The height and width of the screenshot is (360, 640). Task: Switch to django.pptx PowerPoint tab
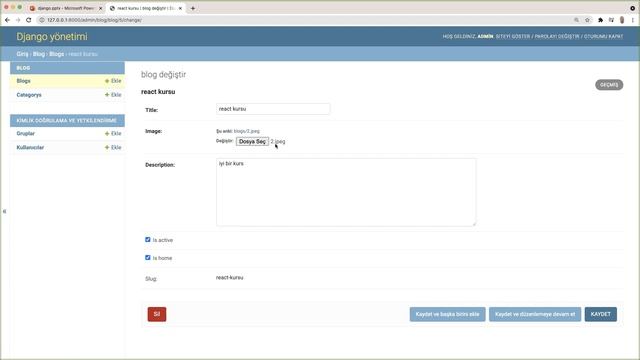65,8
